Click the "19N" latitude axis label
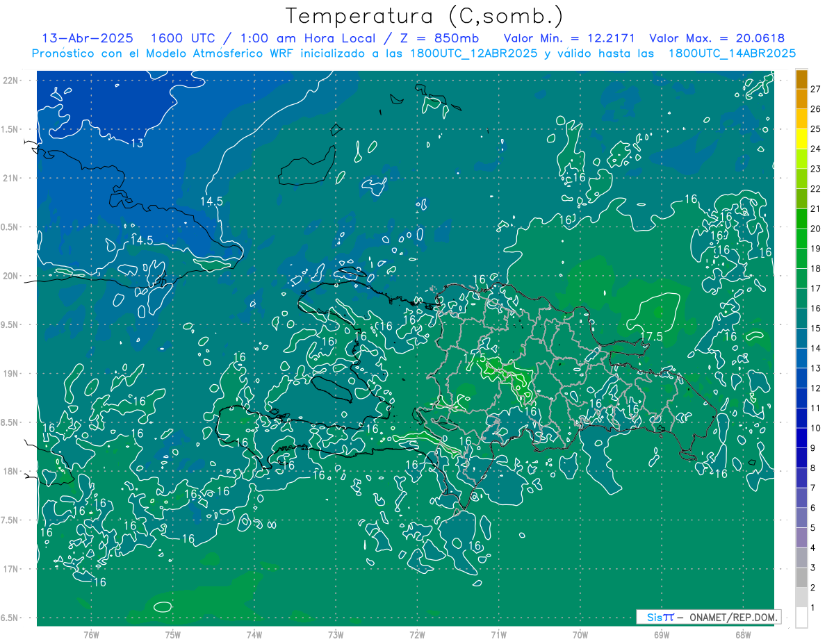 [x=10, y=374]
